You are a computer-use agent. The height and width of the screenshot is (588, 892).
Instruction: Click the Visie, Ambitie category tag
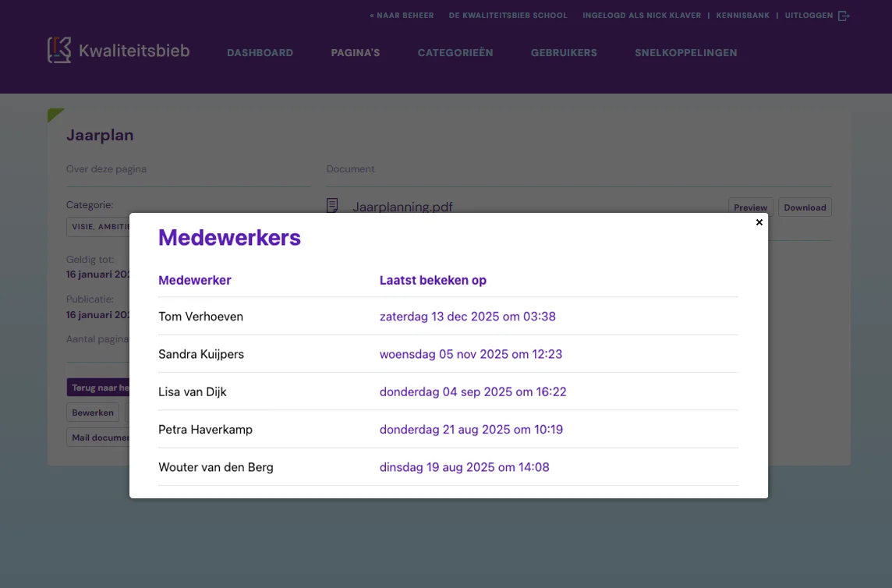click(x=98, y=227)
